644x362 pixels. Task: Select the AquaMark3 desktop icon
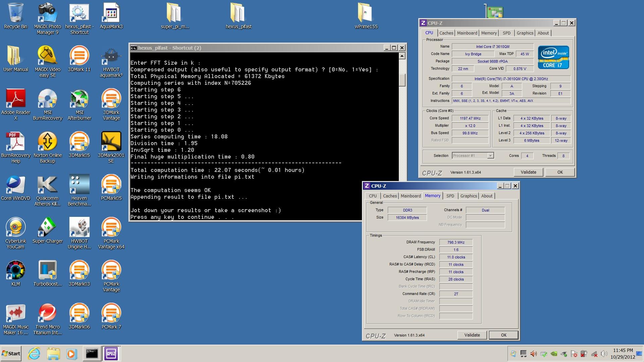click(x=111, y=16)
